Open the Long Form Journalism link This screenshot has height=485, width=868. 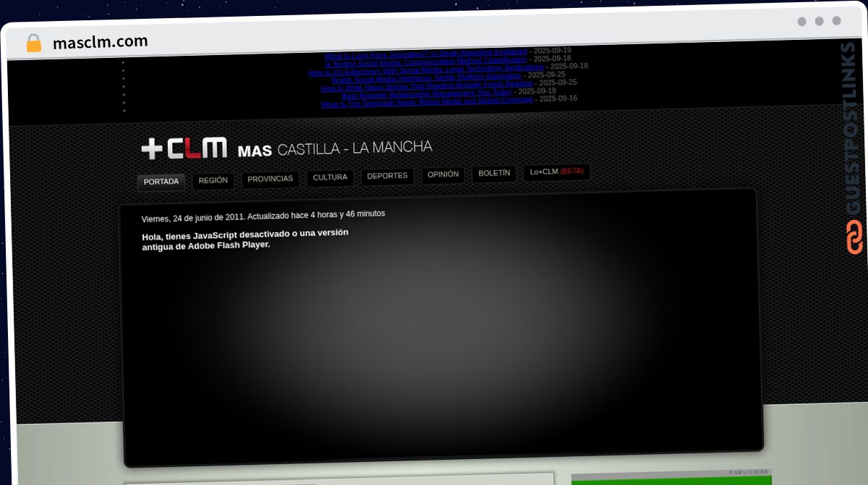[x=425, y=53]
